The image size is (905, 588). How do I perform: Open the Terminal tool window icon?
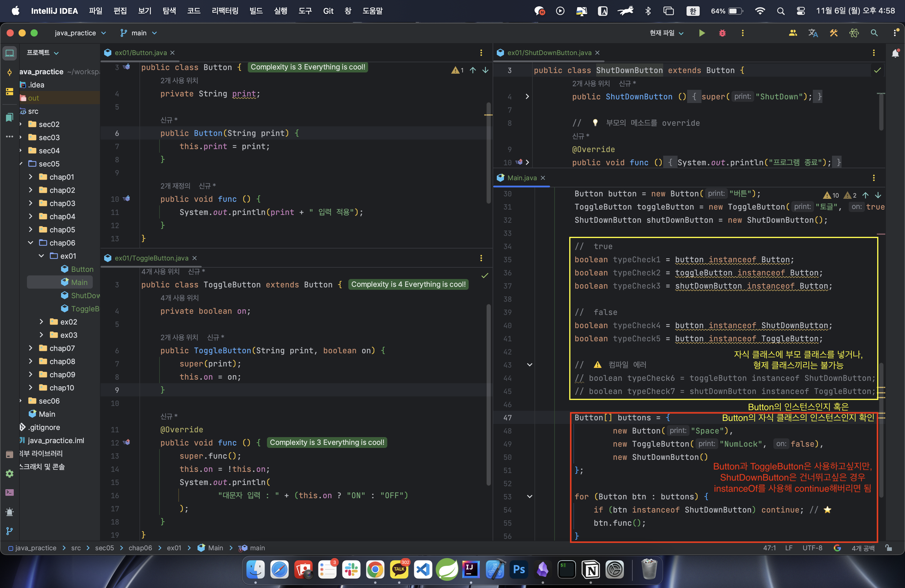10,492
